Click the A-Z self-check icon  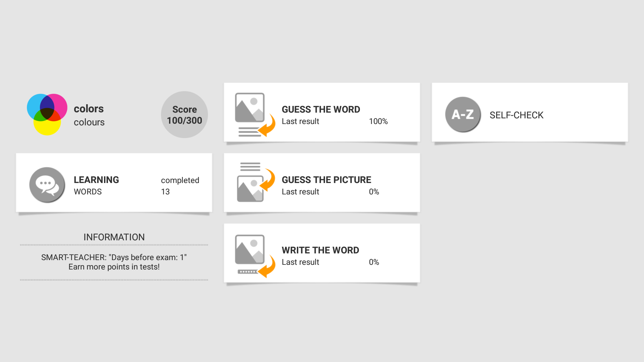click(463, 115)
